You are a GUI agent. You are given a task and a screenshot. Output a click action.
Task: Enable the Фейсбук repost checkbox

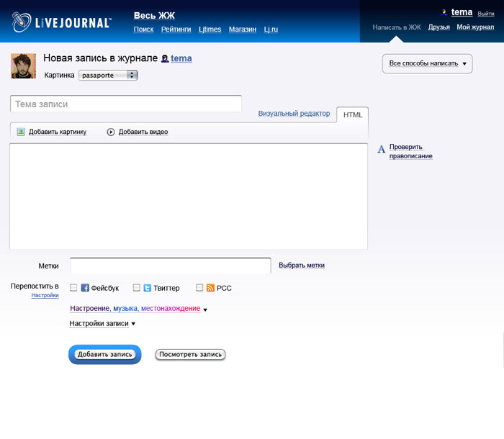click(x=73, y=288)
